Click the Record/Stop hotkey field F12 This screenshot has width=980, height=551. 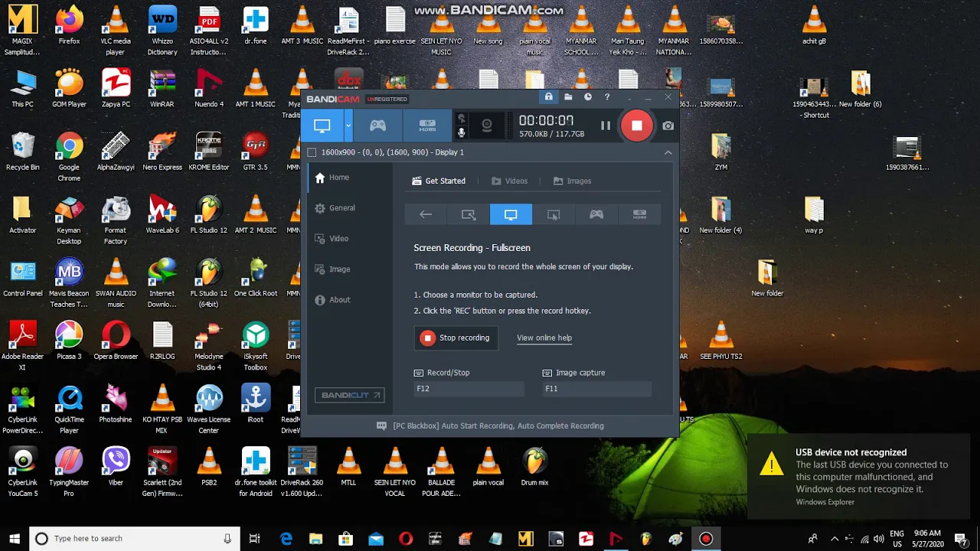pyautogui.click(x=469, y=389)
